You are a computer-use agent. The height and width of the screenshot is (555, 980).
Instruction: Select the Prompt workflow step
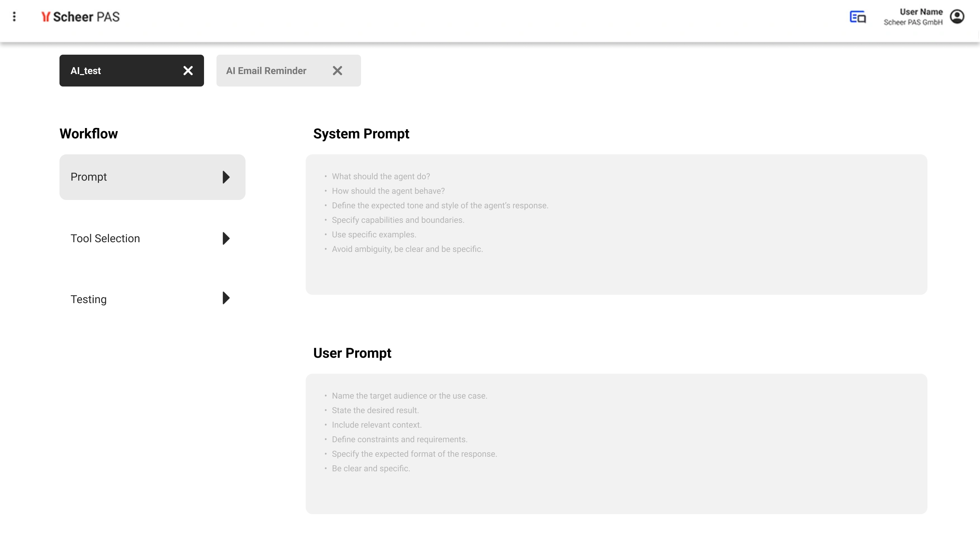89,177
